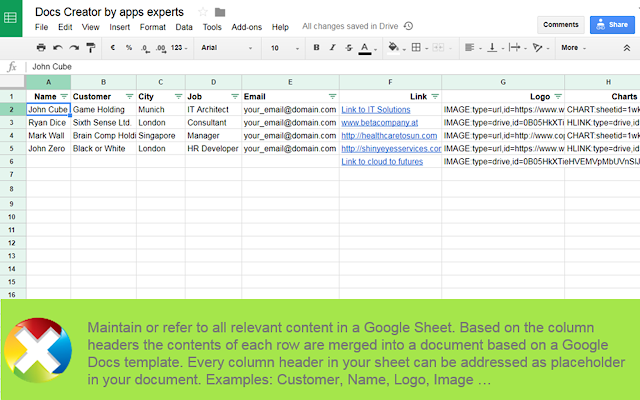The width and height of the screenshot is (640, 400).
Task: Open the File menu
Action: click(41, 27)
